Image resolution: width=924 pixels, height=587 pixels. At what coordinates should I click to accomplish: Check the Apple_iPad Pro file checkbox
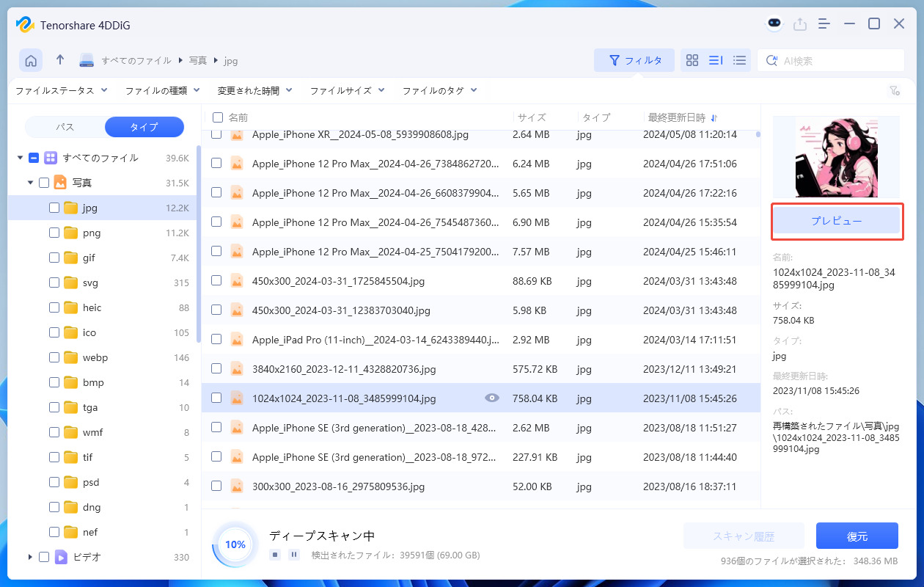[216, 339]
